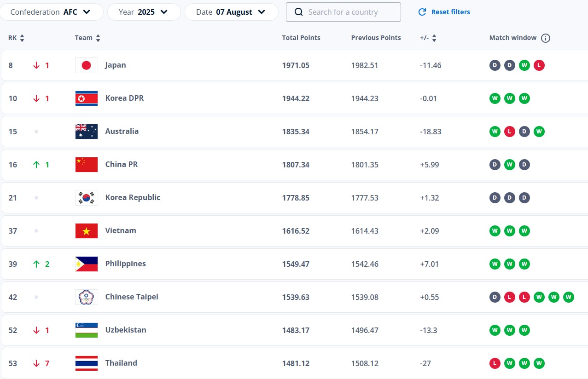Click the Japan flag icon

click(87, 65)
